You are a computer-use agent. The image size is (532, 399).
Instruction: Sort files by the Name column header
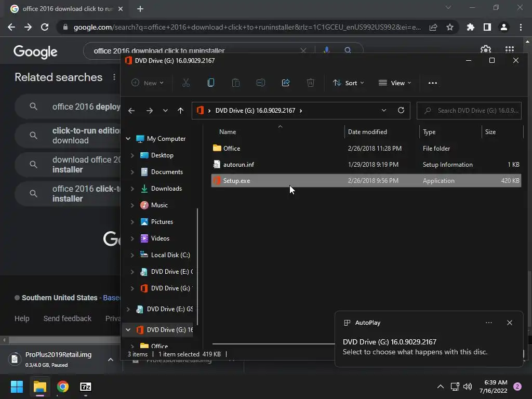tap(228, 131)
